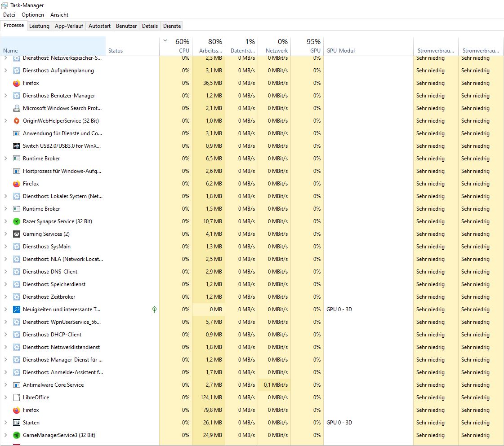Image resolution: width=504 pixels, height=446 pixels.
Task: Sort by GPU 95% column header
Action: tap(307, 46)
